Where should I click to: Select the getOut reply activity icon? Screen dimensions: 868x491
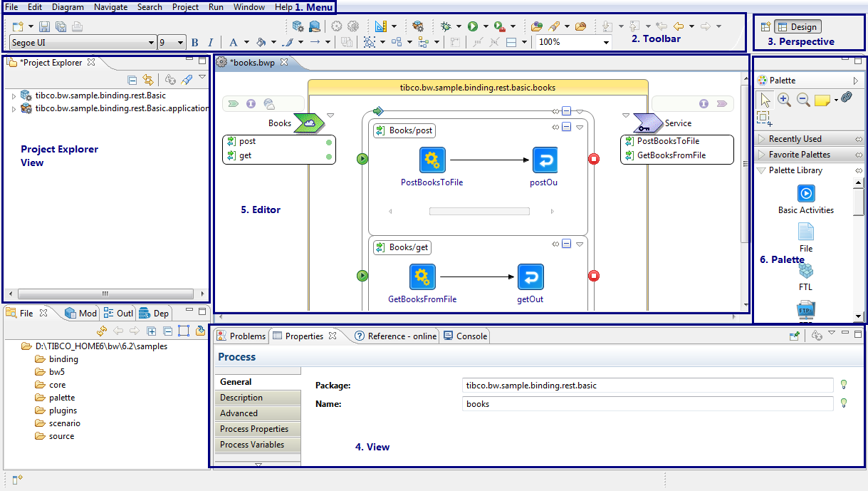pos(530,276)
